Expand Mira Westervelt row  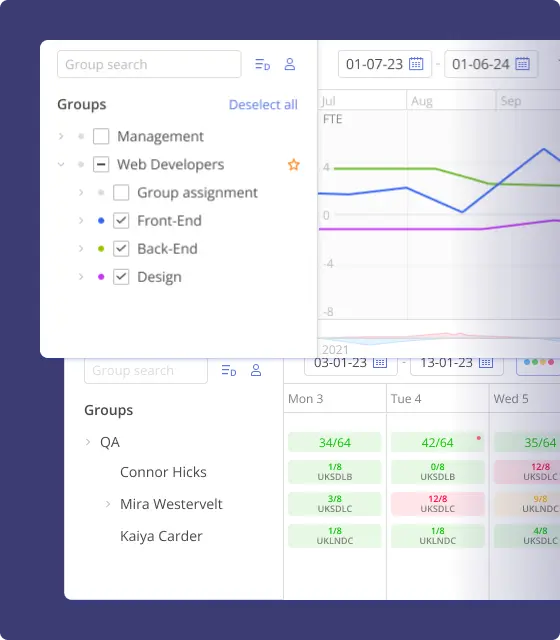[x=108, y=504]
